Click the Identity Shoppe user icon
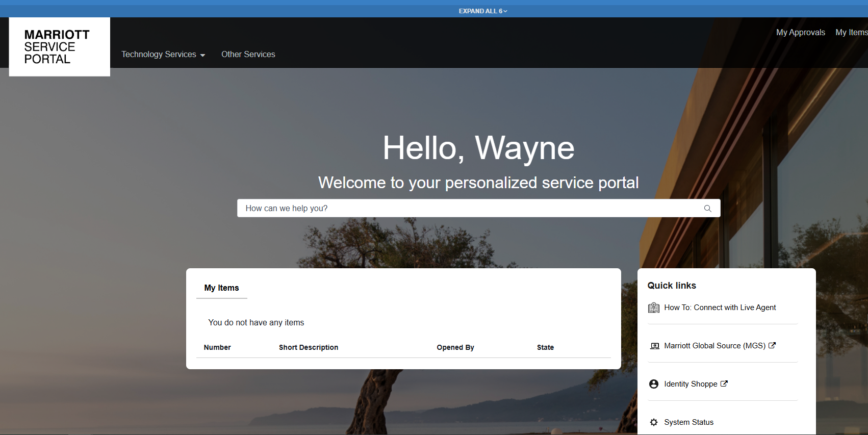Image resolution: width=868 pixels, height=435 pixels. 654,384
